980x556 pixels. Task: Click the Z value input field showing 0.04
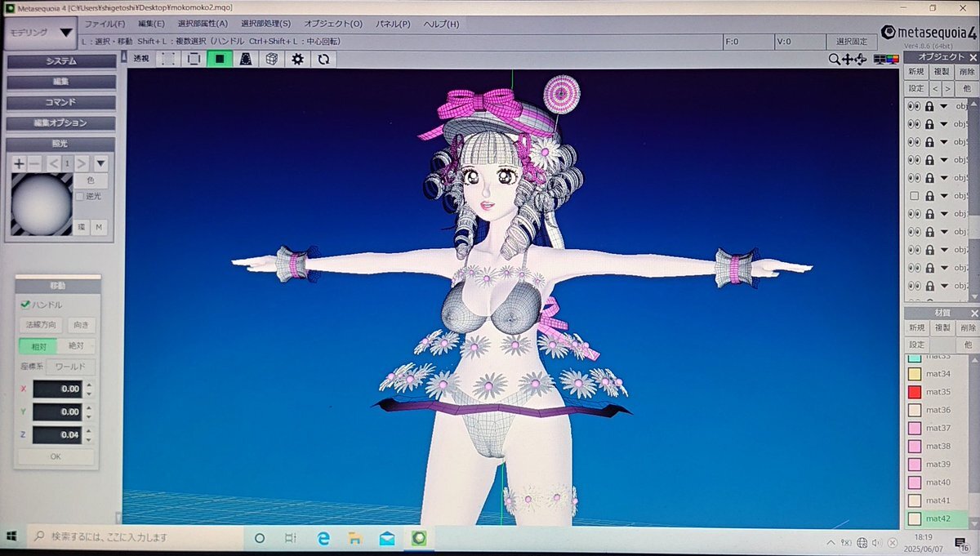pyautogui.click(x=56, y=435)
